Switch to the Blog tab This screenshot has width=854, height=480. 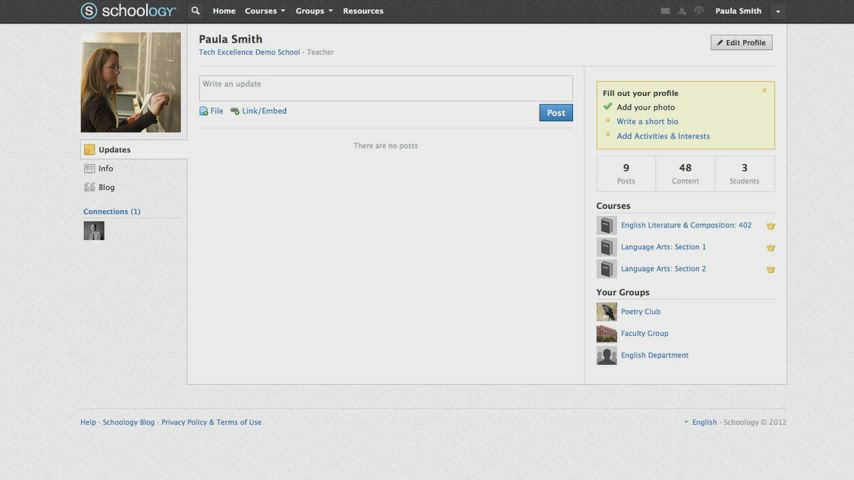pos(106,188)
